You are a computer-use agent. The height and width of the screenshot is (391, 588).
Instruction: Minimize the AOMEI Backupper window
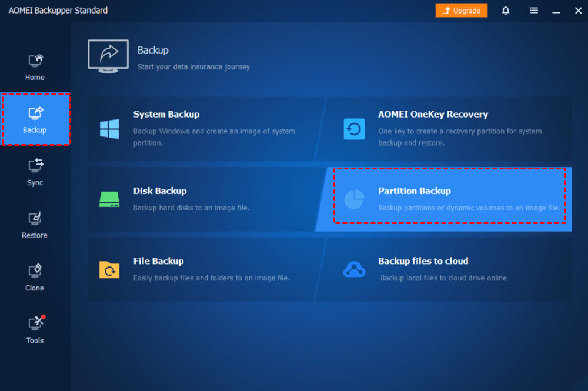556,11
